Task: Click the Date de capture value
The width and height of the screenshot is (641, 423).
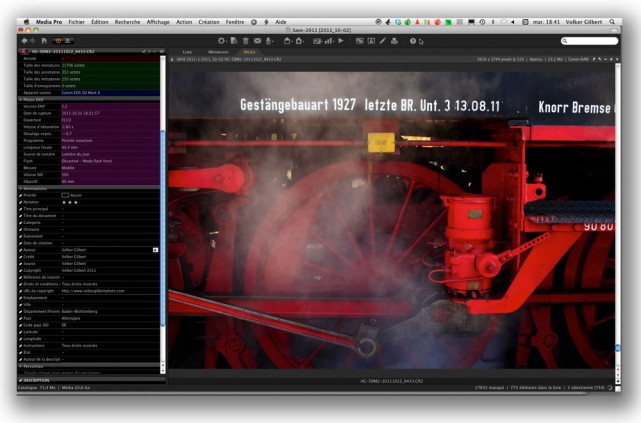Action: (80, 113)
